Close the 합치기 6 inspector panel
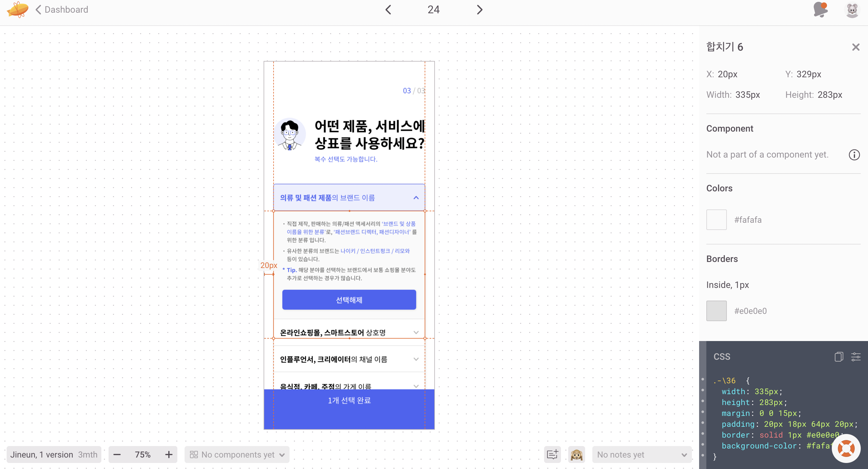Image resolution: width=868 pixels, height=469 pixels. (x=856, y=47)
